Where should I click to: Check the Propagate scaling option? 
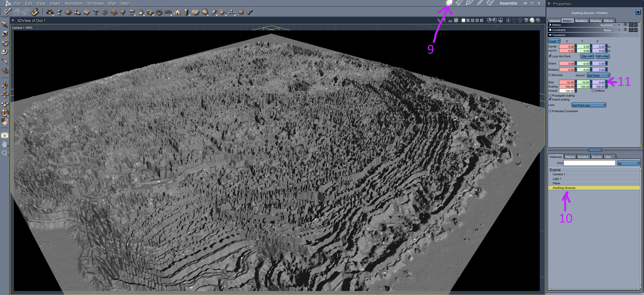click(550, 95)
